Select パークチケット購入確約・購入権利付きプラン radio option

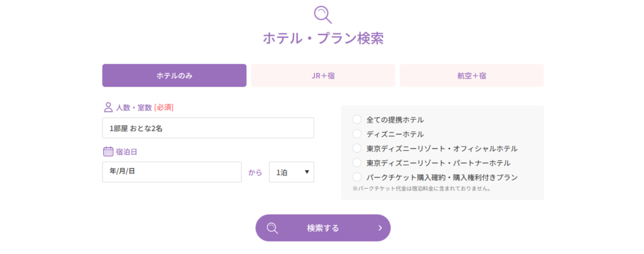(357, 177)
